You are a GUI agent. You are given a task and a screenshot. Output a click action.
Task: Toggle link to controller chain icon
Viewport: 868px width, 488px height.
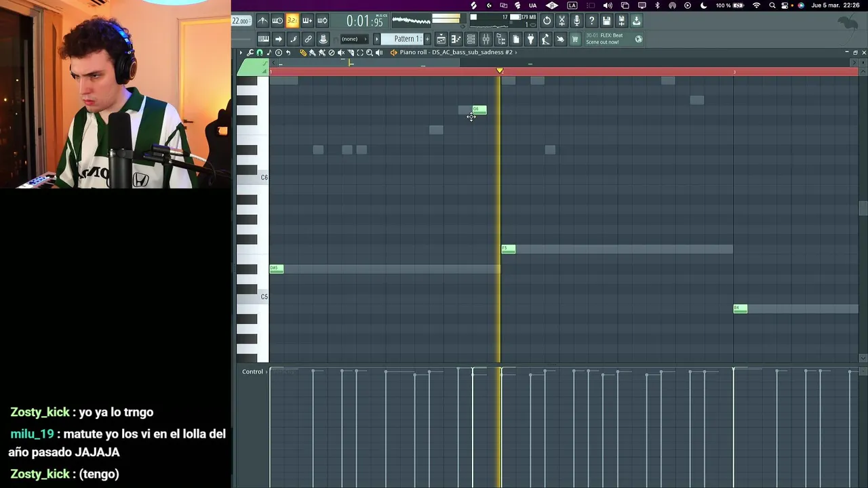pos(309,39)
